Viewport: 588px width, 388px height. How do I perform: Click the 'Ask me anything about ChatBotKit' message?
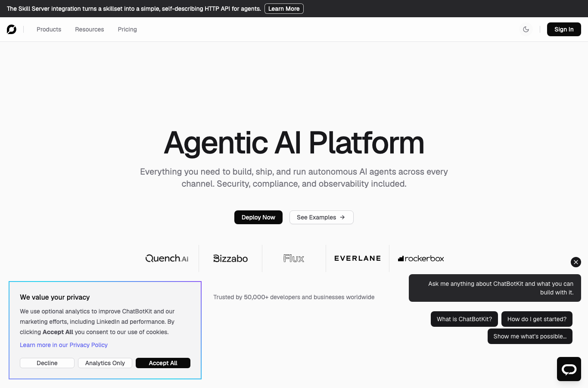coord(495,288)
